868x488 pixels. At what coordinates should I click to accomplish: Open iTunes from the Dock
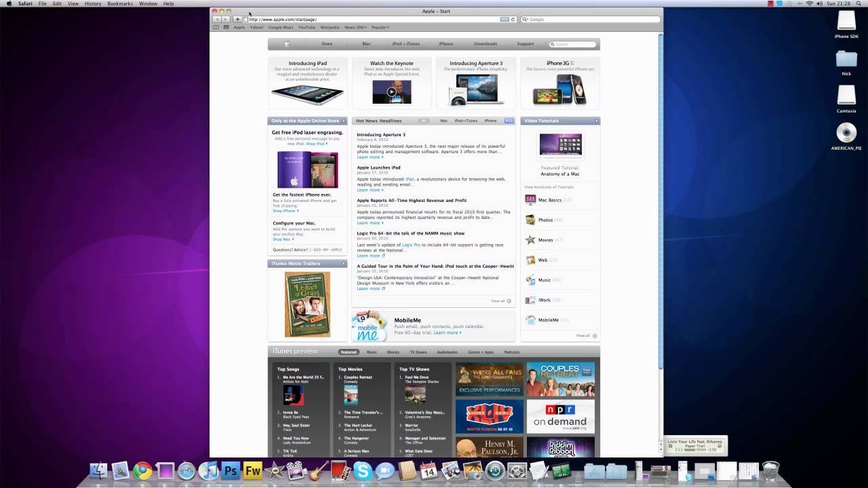[x=208, y=471]
